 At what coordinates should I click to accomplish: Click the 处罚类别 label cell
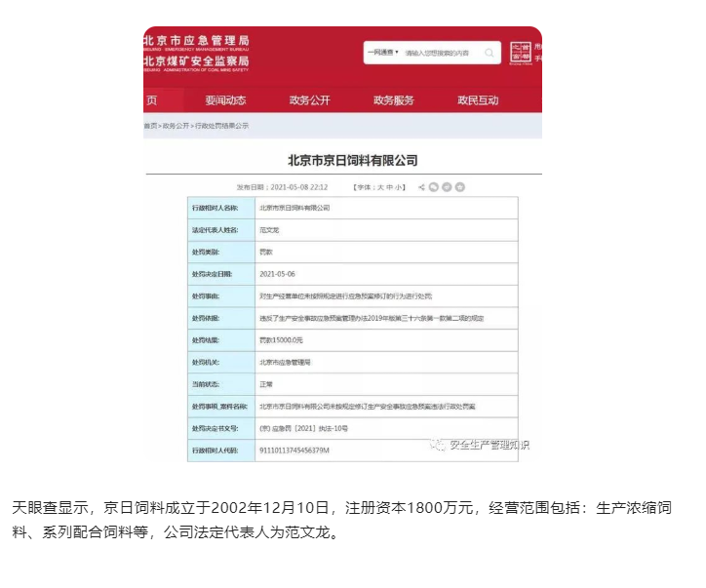tap(221, 253)
